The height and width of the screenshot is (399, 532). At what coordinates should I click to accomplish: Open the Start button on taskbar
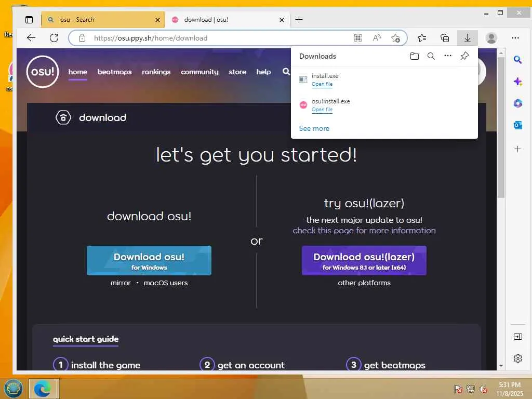(13, 388)
